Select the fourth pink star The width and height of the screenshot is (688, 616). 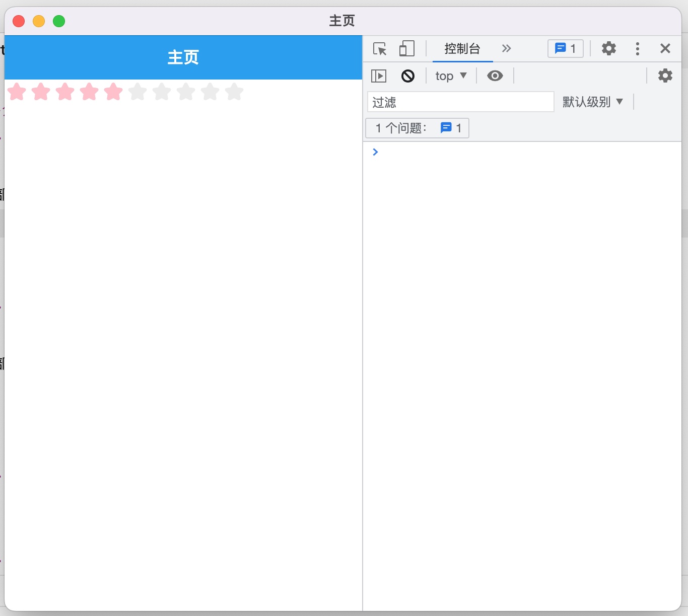(89, 92)
